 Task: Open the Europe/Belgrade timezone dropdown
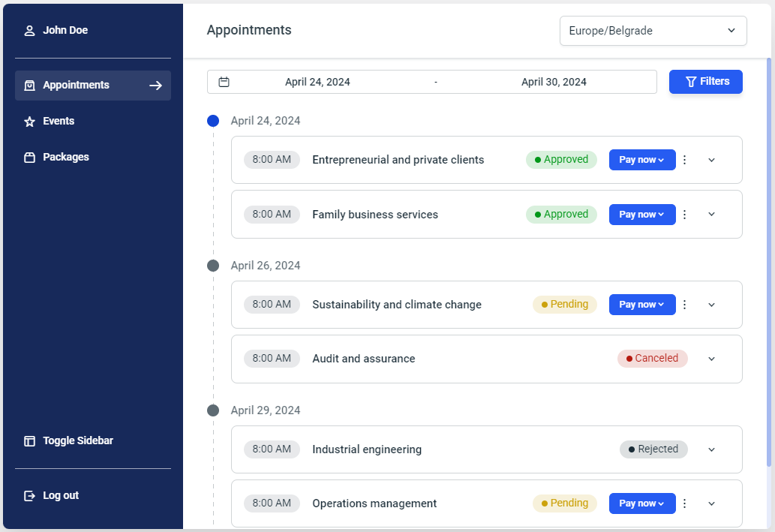653,31
